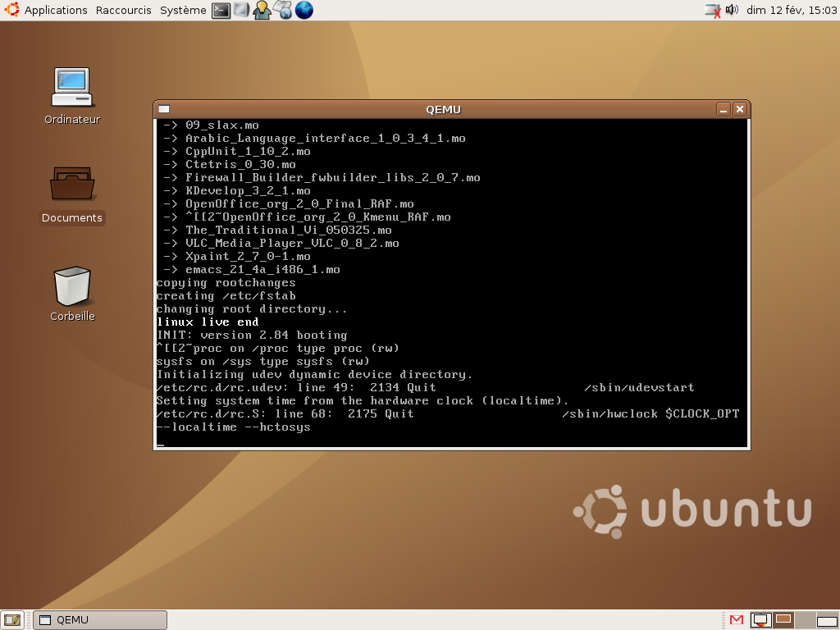The width and height of the screenshot is (840, 630).
Task: Click the 'creating /etc/fstab' line
Action: coord(226,296)
